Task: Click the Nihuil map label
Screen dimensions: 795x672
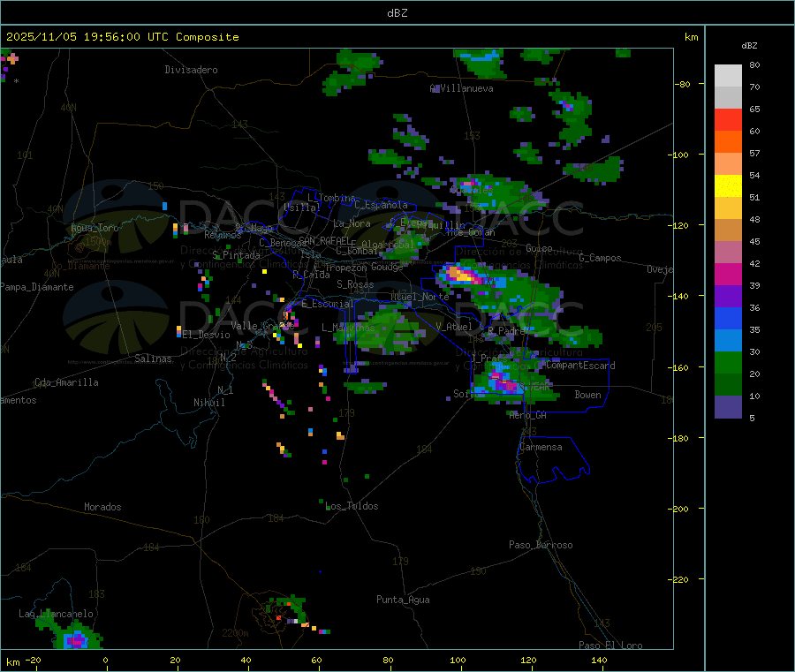Action: click(x=208, y=403)
